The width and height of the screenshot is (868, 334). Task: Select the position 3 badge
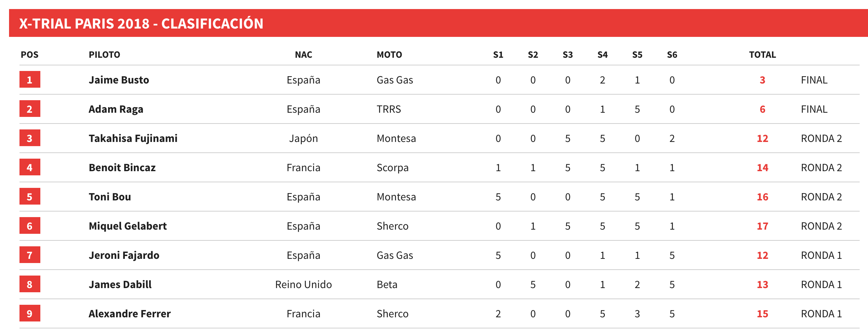[30, 138]
